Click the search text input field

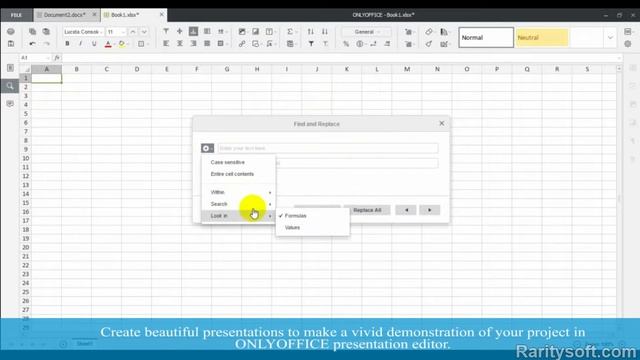(x=328, y=148)
